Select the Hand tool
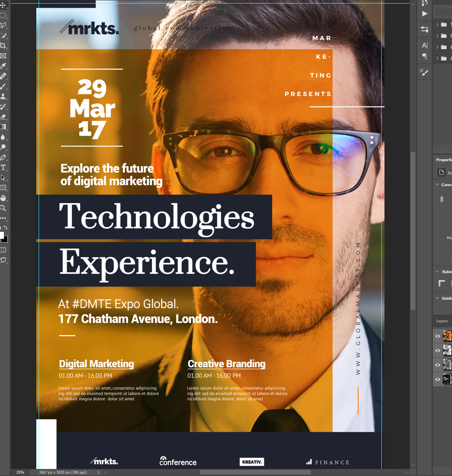 click(3, 198)
